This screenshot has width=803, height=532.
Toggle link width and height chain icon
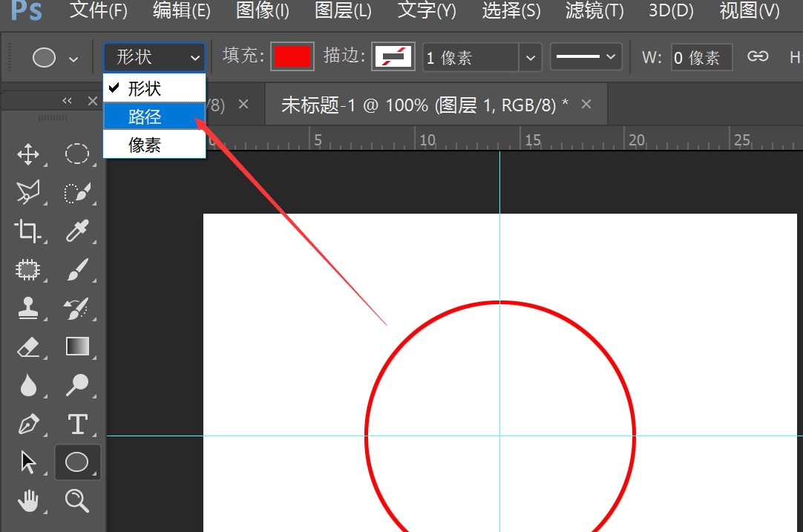758,56
